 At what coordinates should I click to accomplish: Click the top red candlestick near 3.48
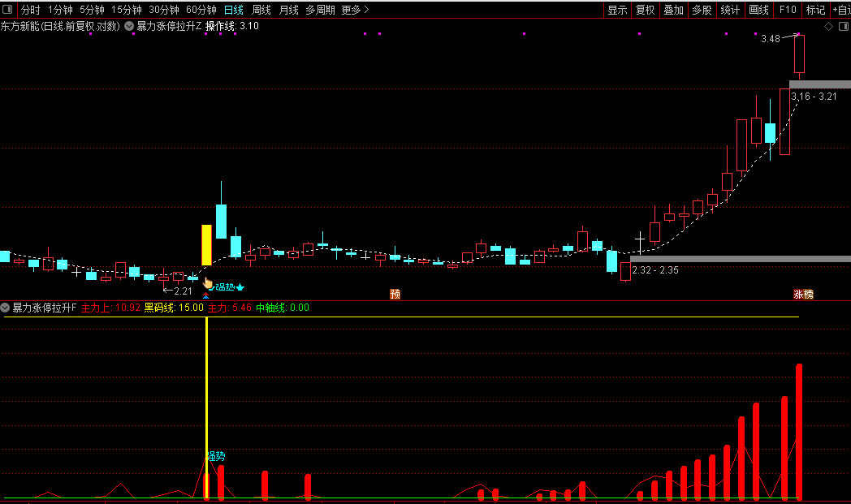[799, 54]
